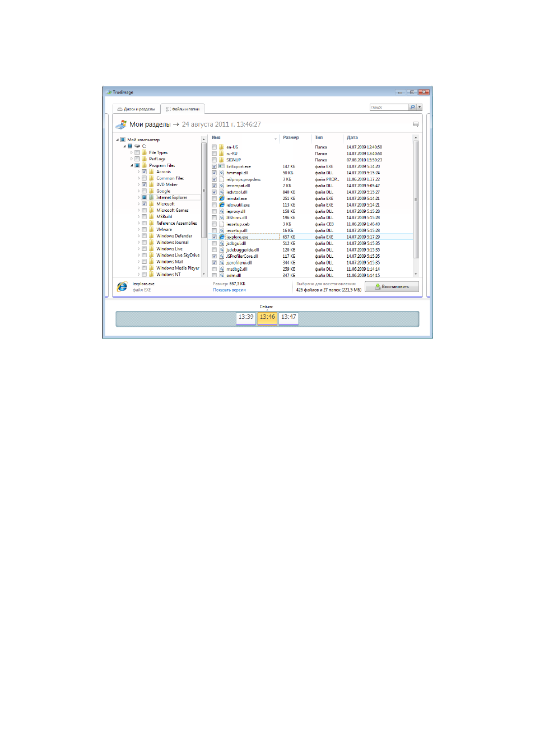Click the en-US folder icon
The height and width of the screenshot is (756, 535).
pyautogui.click(x=222, y=147)
